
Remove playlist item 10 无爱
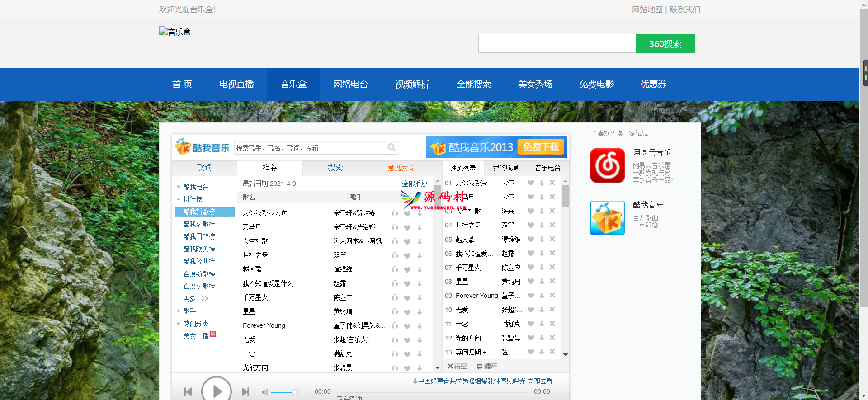552,310
